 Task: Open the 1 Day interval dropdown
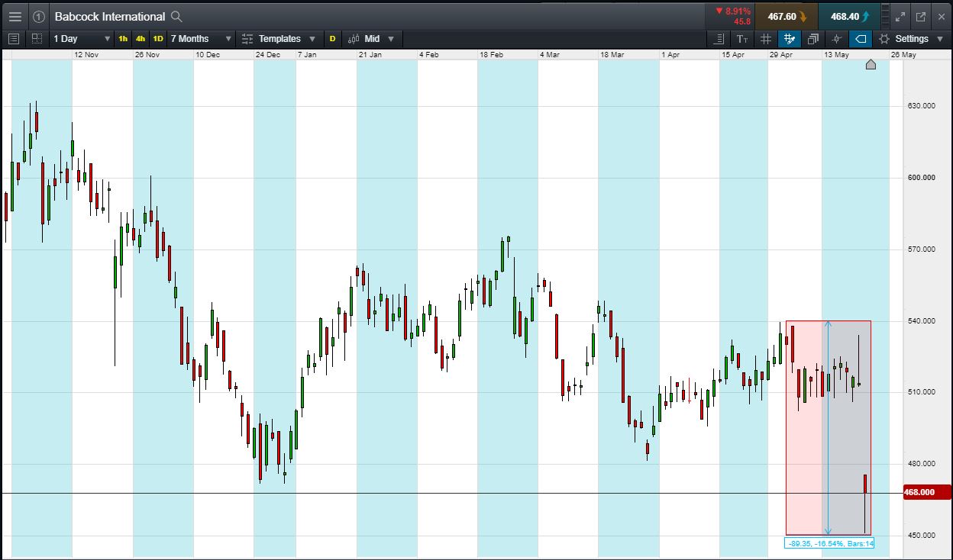point(82,38)
